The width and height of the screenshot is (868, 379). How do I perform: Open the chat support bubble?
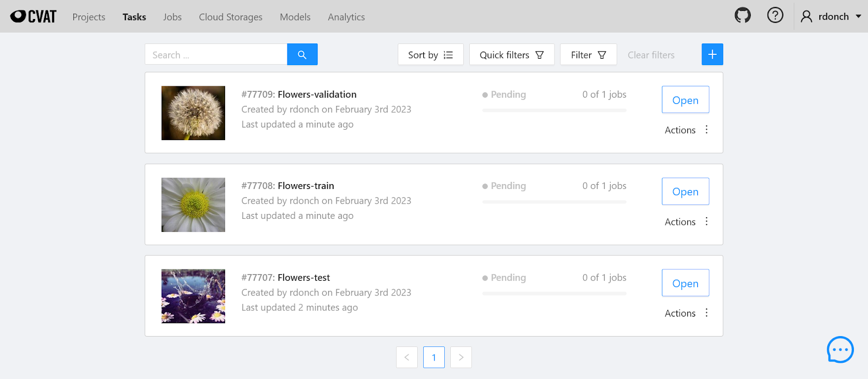click(x=840, y=350)
